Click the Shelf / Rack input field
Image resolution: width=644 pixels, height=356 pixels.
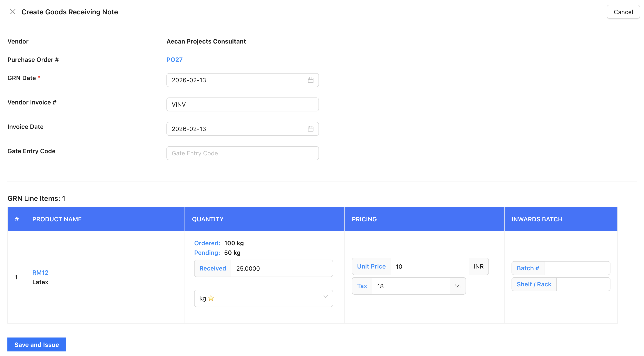(x=583, y=284)
